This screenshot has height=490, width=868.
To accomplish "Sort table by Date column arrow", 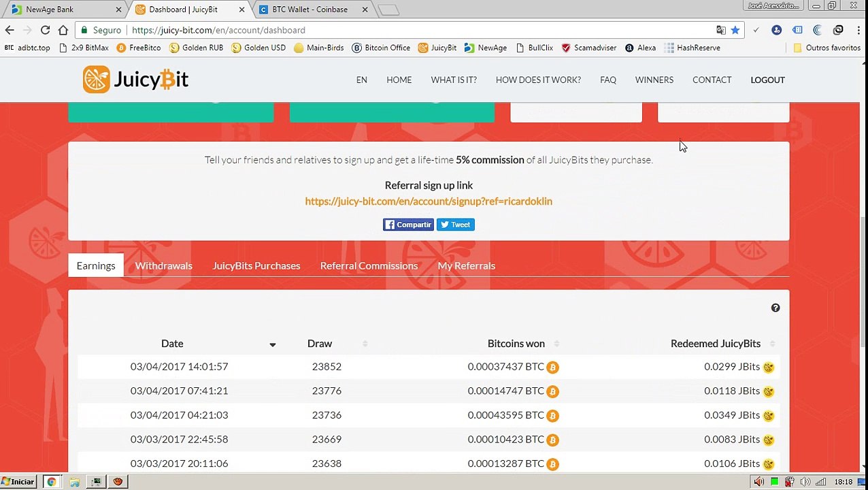I will (272, 344).
